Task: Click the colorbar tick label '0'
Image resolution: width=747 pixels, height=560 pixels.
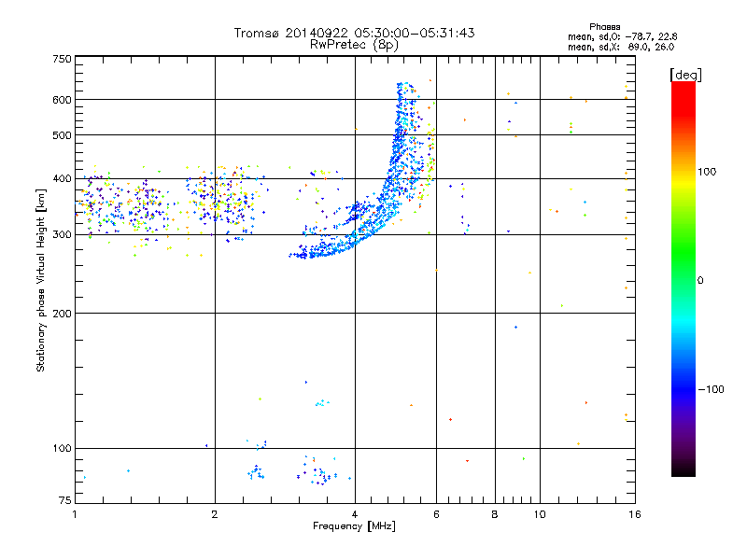Action: (x=700, y=281)
